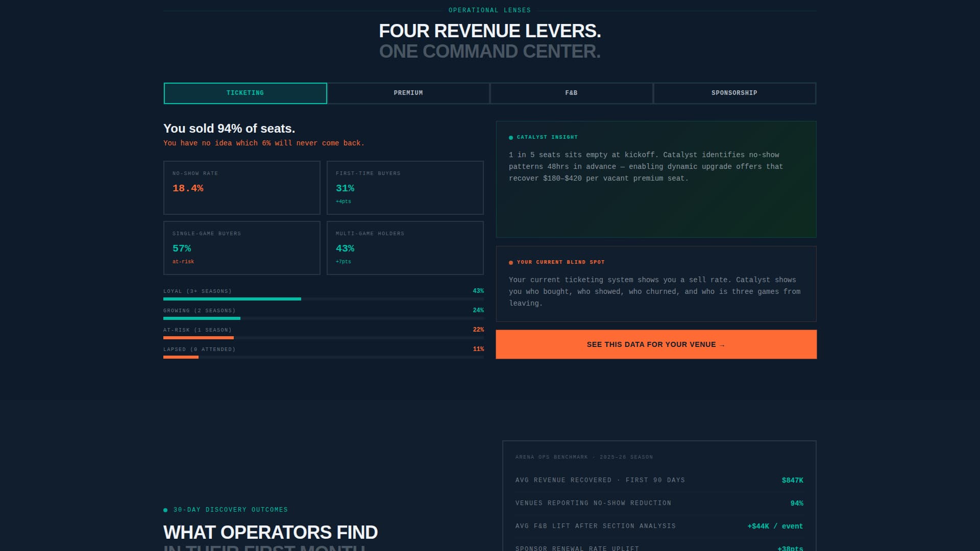Click the Your Current Blind Spot heading

point(560,262)
